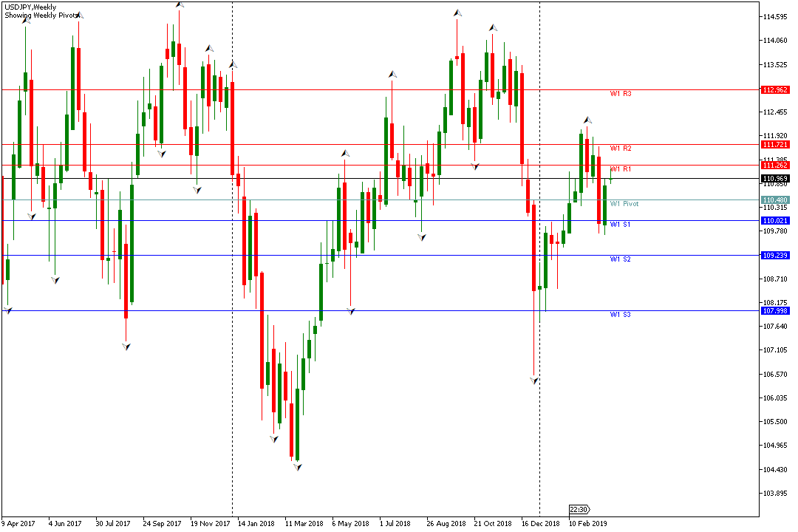Select the W1 S2 support label

tap(620, 259)
